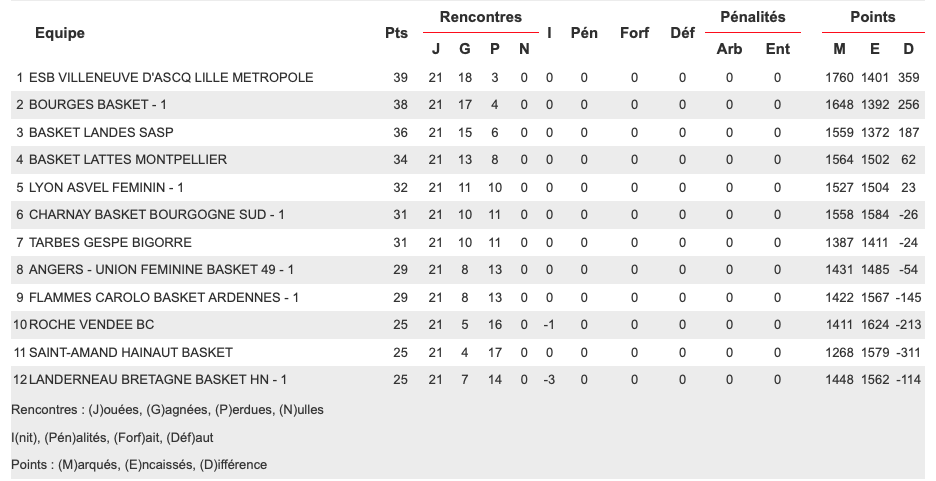Click the ESB Villeneuve d'Ascq Lille Metropole team name
The width and height of the screenshot is (936, 481).
171,78
